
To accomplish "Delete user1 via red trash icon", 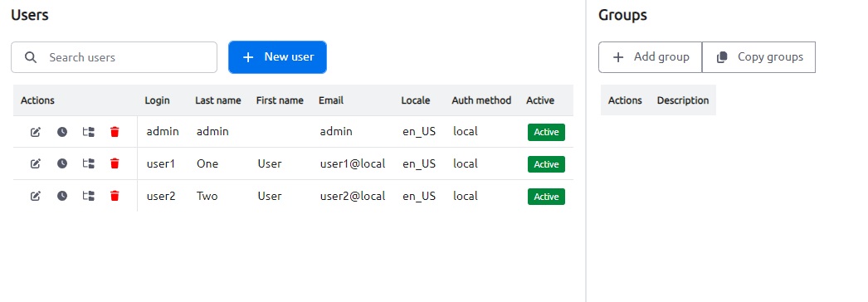I will pos(115,163).
